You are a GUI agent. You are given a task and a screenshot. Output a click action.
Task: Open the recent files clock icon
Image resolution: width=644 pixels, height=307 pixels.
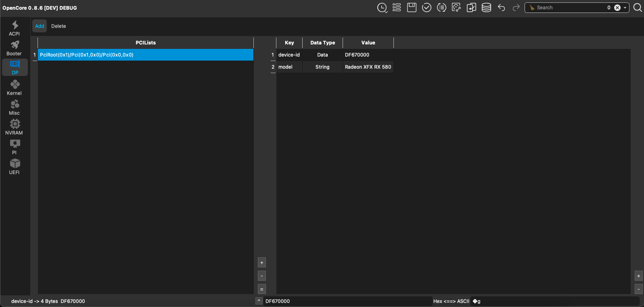click(382, 8)
